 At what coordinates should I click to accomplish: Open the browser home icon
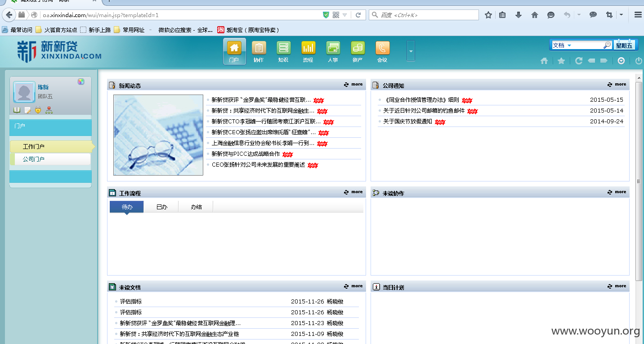pyautogui.click(x=535, y=15)
